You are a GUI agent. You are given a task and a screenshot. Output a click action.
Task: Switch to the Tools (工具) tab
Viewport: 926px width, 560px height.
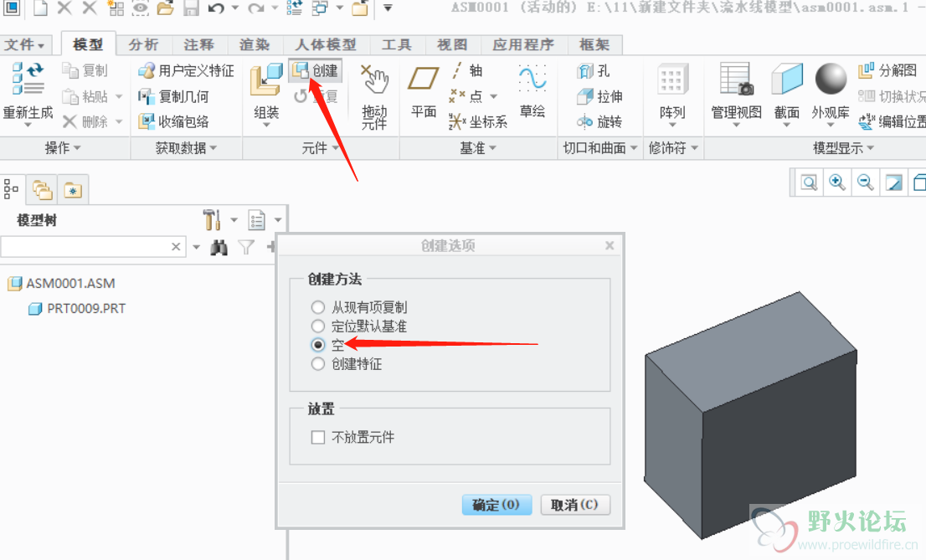[396, 45]
